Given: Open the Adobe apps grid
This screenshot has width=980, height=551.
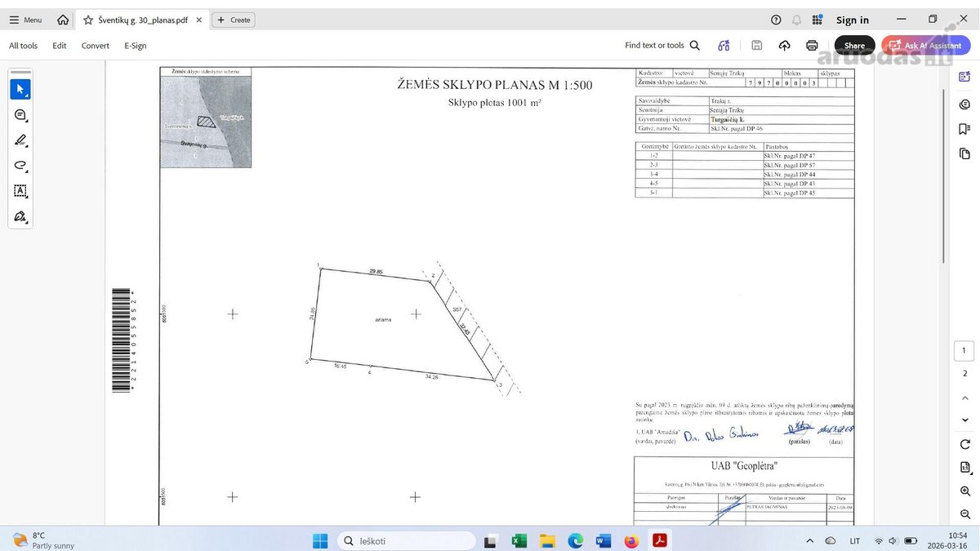Looking at the screenshot, I should tap(817, 20).
